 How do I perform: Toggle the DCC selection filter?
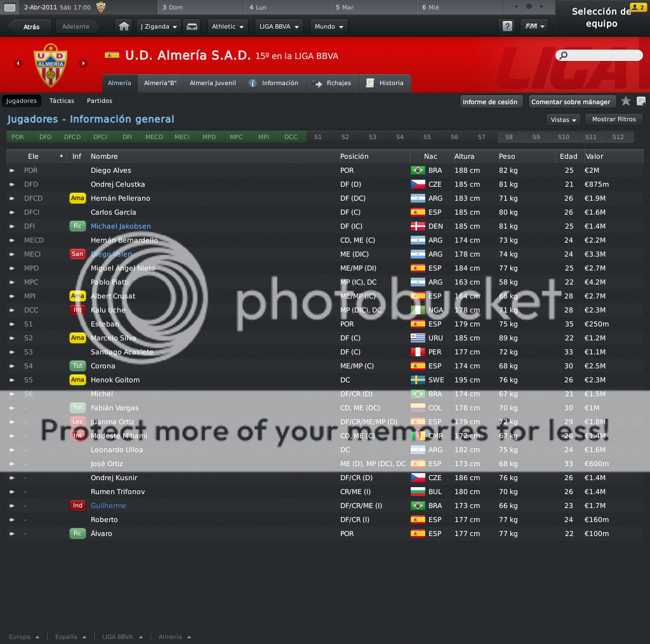pyautogui.click(x=291, y=137)
